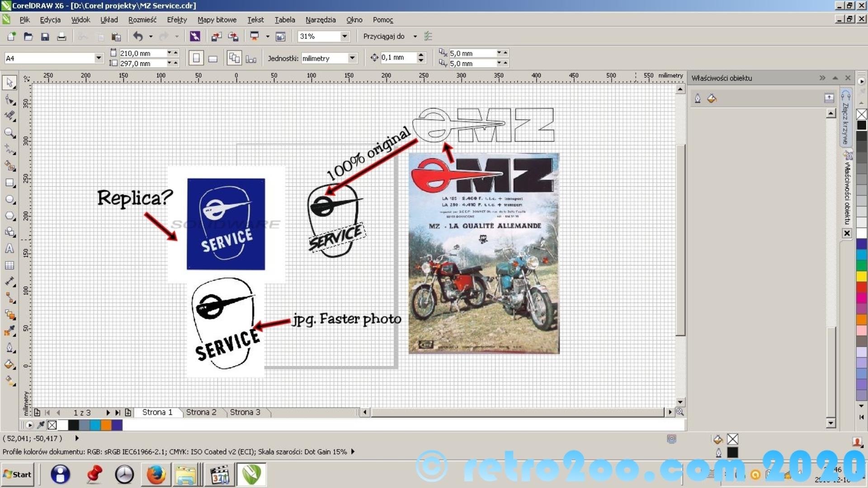The image size is (868, 488).
Task: Pick the yellow swatch in color palette
Action: pyautogui.click(x=862, y=276)
